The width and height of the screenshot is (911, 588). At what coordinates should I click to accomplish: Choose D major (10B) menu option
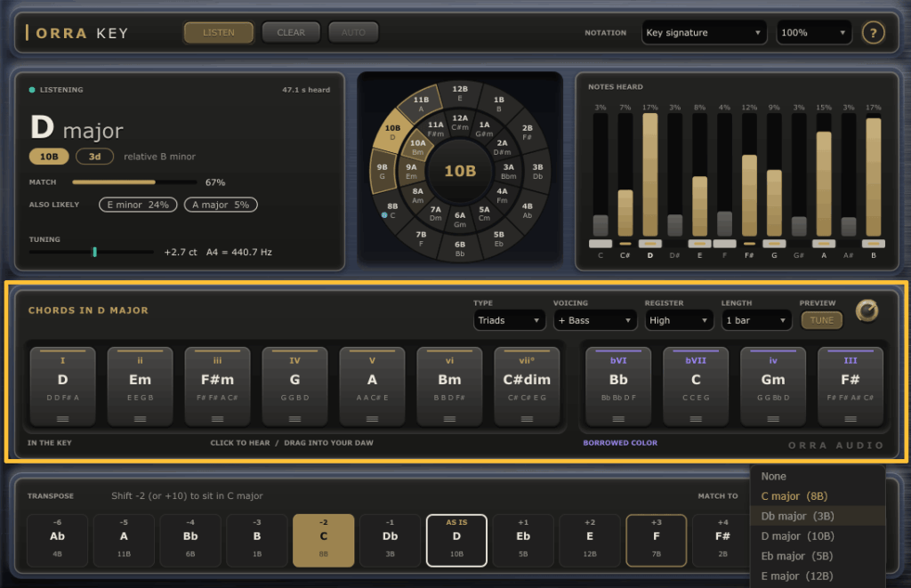tap(818, 536)
